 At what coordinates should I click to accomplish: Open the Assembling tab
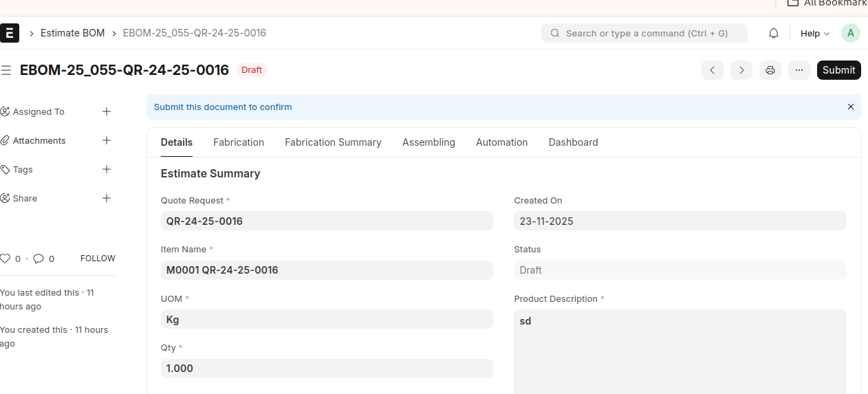[x=428, y=142]
